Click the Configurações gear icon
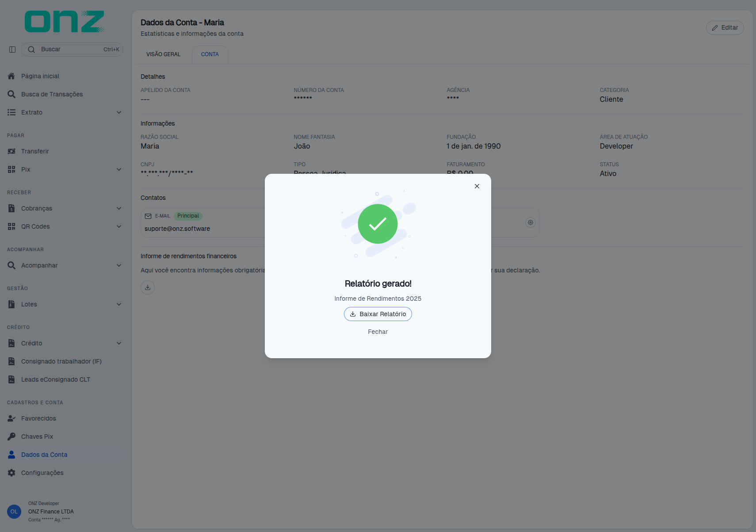756x532 pixels. coord(11,473)
